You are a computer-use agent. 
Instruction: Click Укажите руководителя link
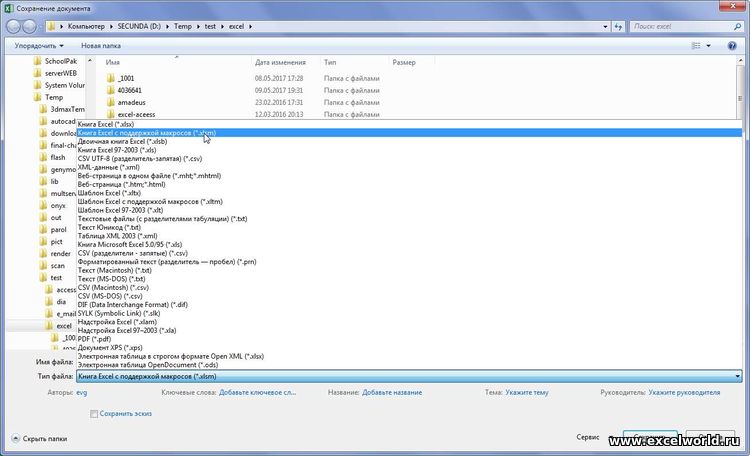pos(684,392)
